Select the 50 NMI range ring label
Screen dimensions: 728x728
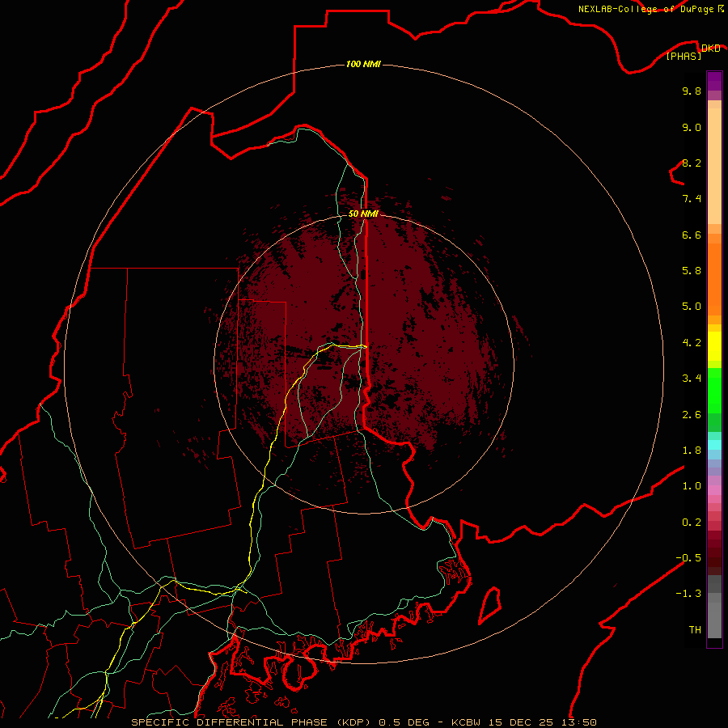(x=363, y=214)
